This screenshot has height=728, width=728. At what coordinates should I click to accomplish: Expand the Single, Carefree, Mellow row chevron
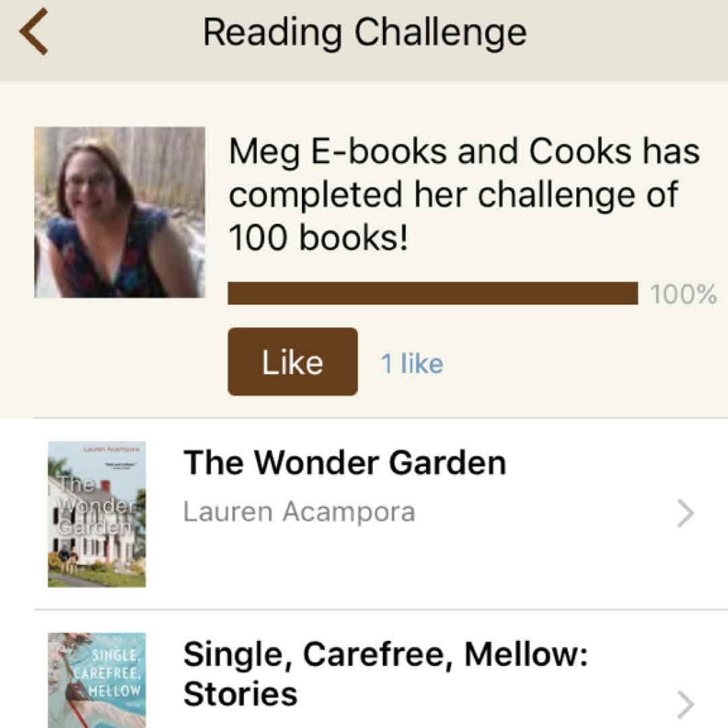pos(685,705)
